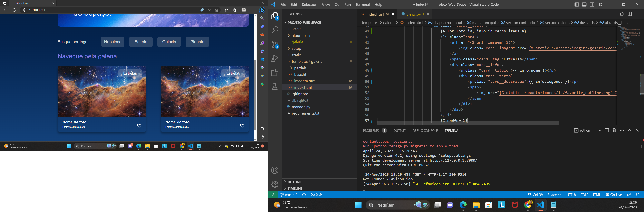The height and width of the screenshot is (212, 644).
Task: Open terminal launch profile dropdown arrow
Action: (x=600, y=130)
